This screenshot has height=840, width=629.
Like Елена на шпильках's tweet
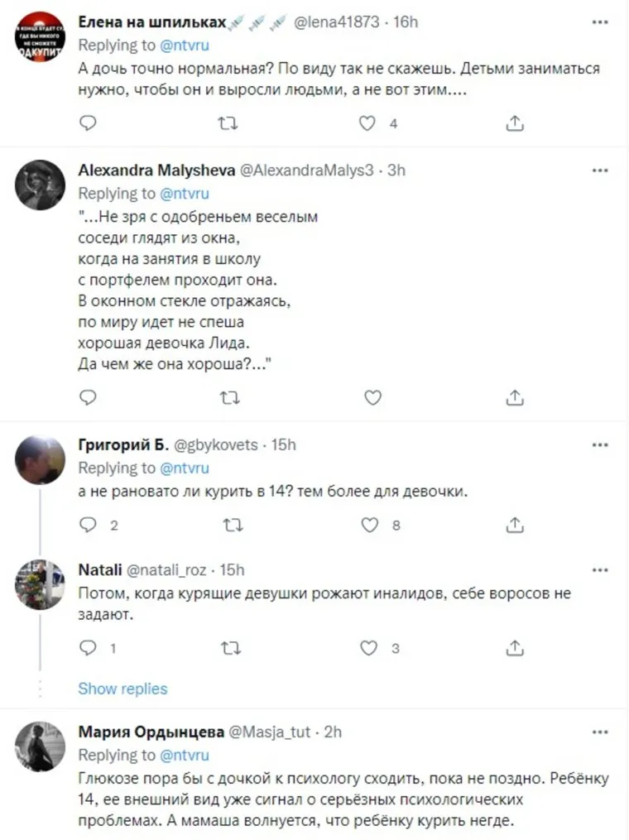(368, 123)
